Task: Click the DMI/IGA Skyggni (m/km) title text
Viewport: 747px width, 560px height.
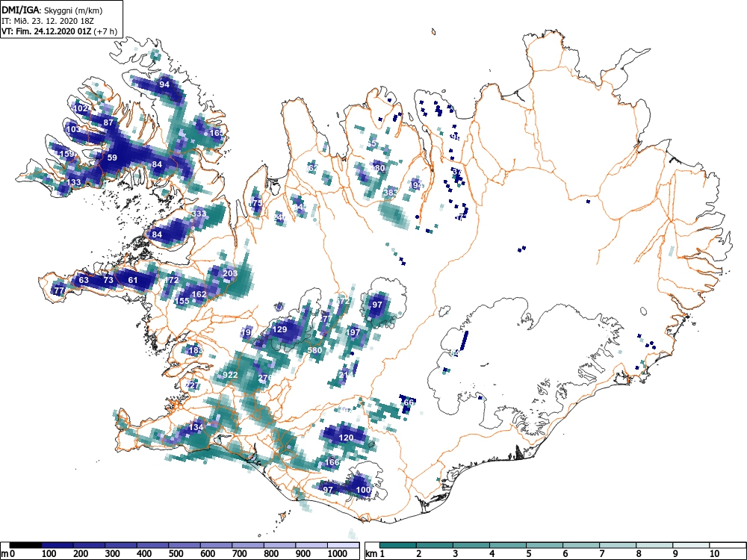Action: tap(52, 10)
